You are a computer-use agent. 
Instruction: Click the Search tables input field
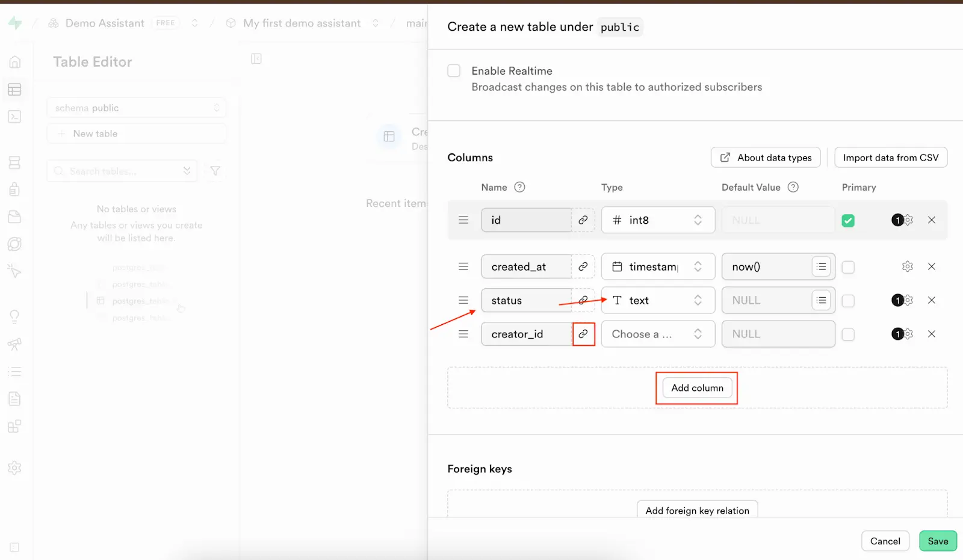click(x=120, y=171)
